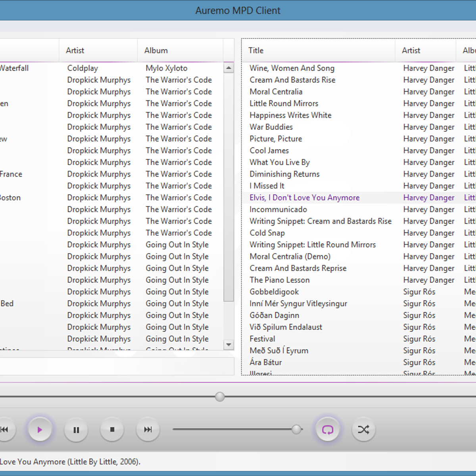
Task: Click the library list scrollbar thumb
Action: tap(228, 187)
